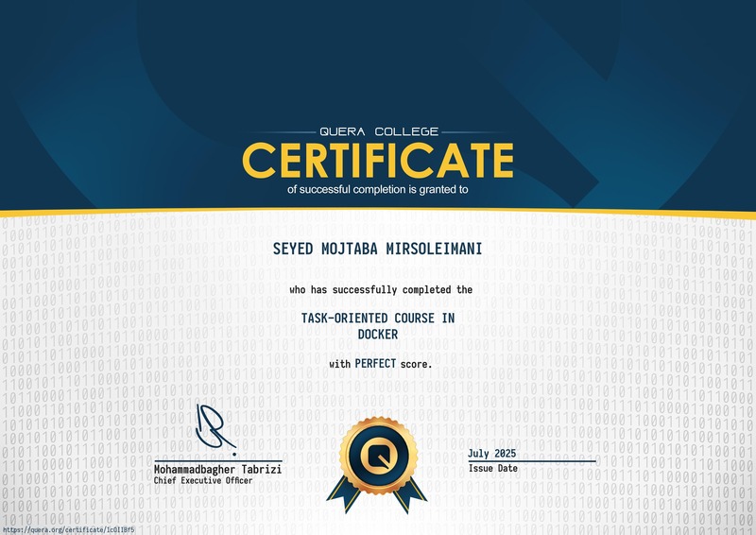
Task: Click the word PERFECT in score line
Action: tap(375, 363)
